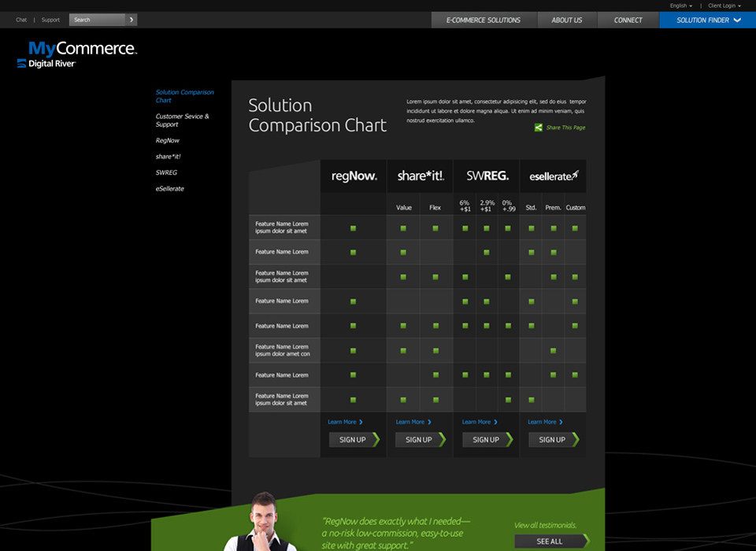Click Learn More under SWREG column
This screenshot has width=756, height=551.
click(x=480, y=422)
